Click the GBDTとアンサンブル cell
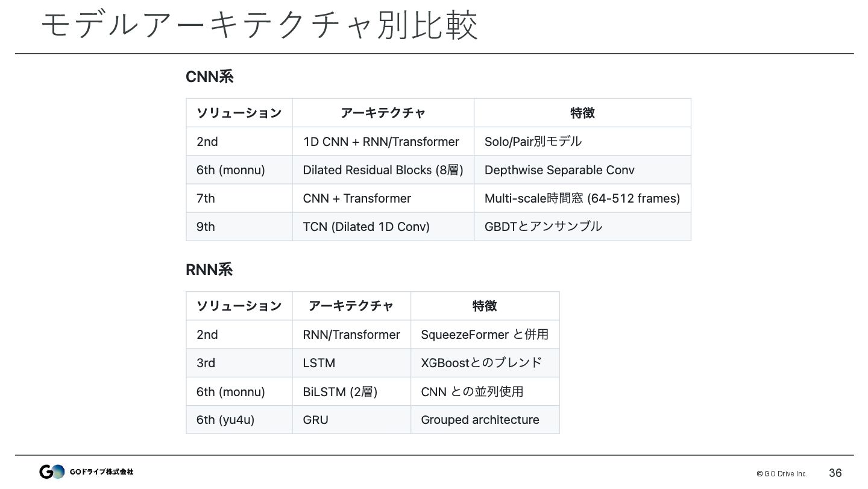Viewport: 868px width, 489px height. (x=543, y=227)
